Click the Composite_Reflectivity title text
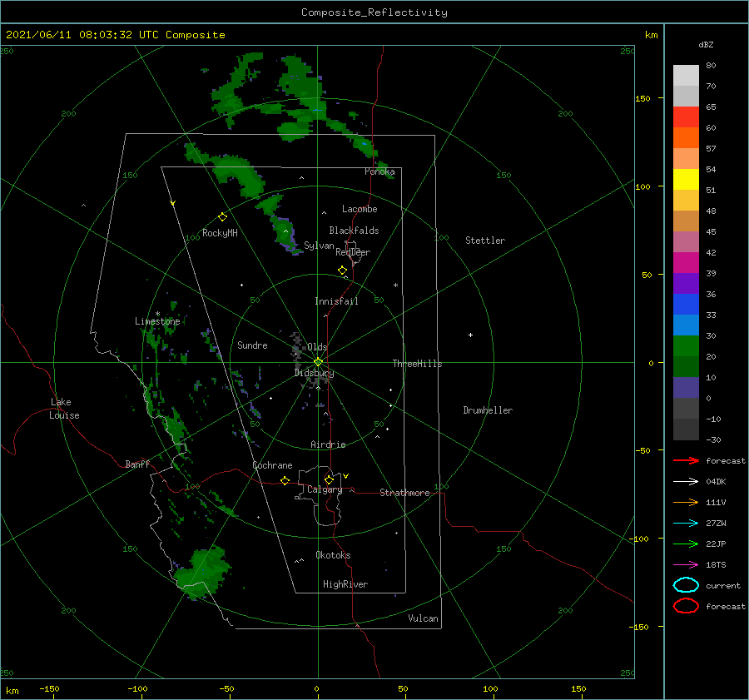Screen dimensions: 749x700 [374, 12]
